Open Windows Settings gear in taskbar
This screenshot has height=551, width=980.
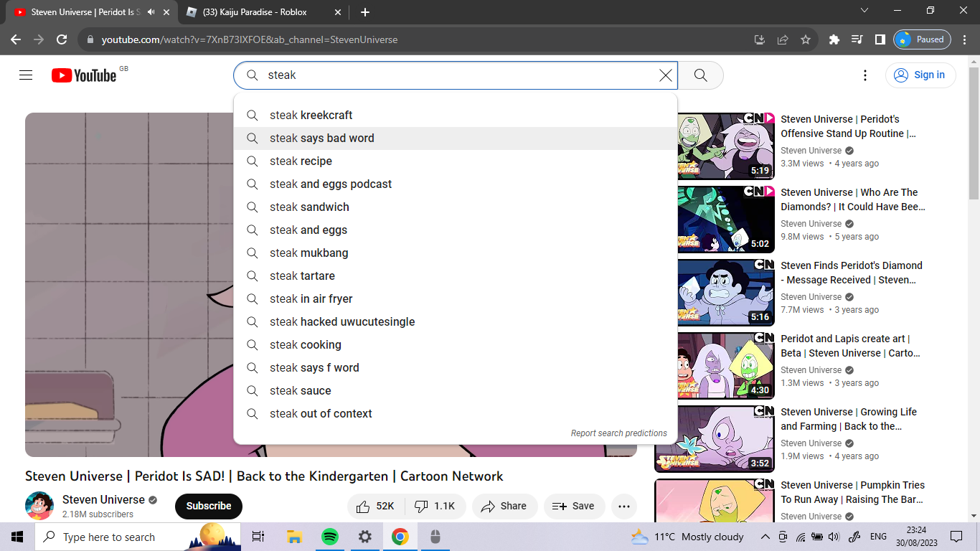364,537
